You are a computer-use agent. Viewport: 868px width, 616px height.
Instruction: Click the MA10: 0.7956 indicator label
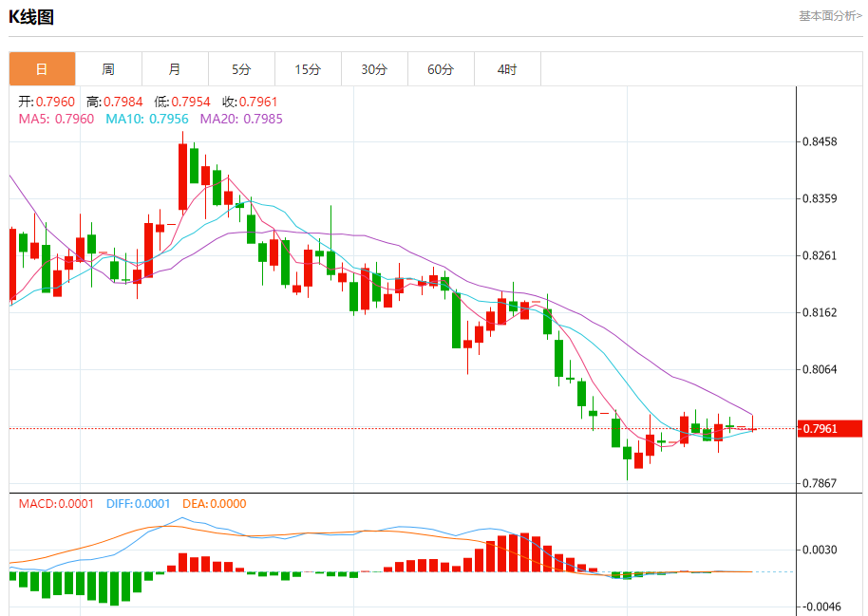pyautogui.click(x=147, y=119)
